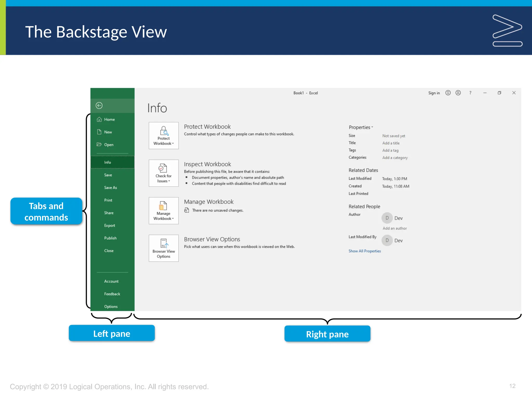Restore down the Excel window

[x=499, y=93]
